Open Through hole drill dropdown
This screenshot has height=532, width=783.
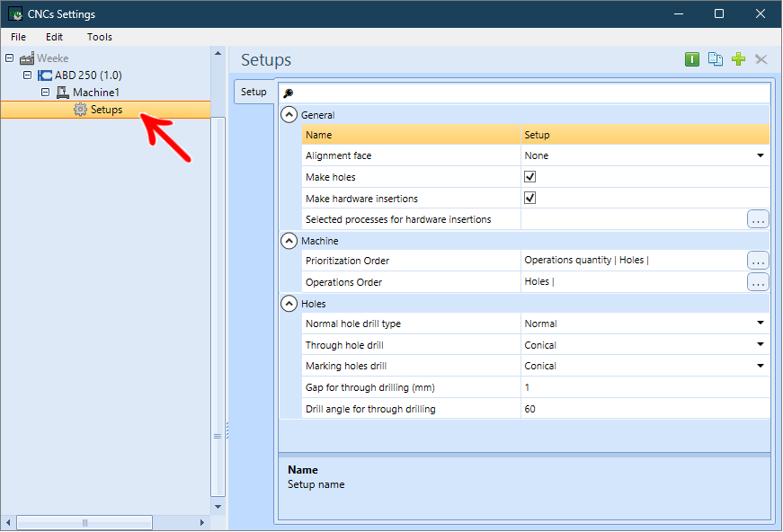tap(760, 344)
